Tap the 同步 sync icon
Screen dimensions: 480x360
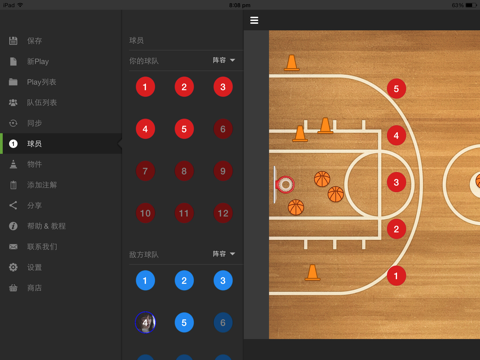pos(13,123)
